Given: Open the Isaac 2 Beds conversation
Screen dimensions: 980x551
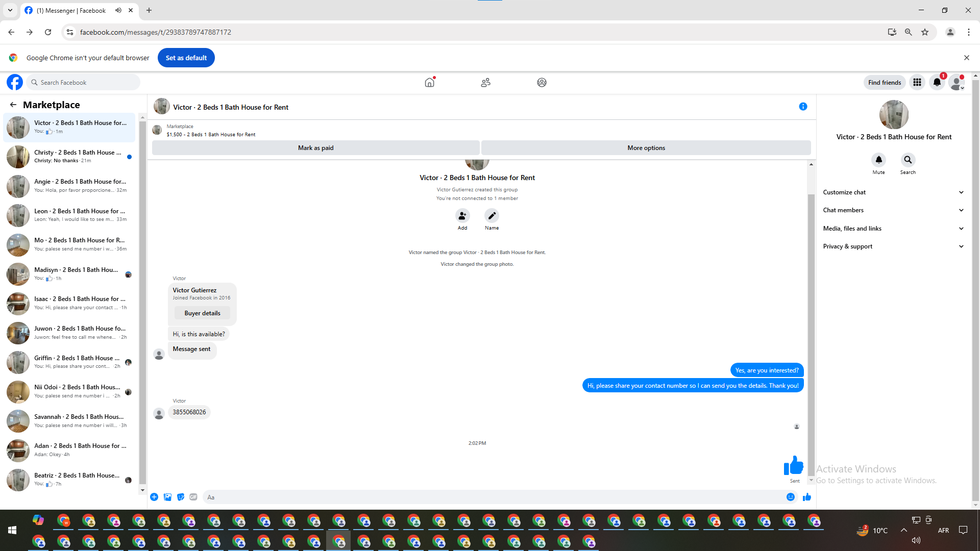Looking at the screenshot, I should [69, 304].
